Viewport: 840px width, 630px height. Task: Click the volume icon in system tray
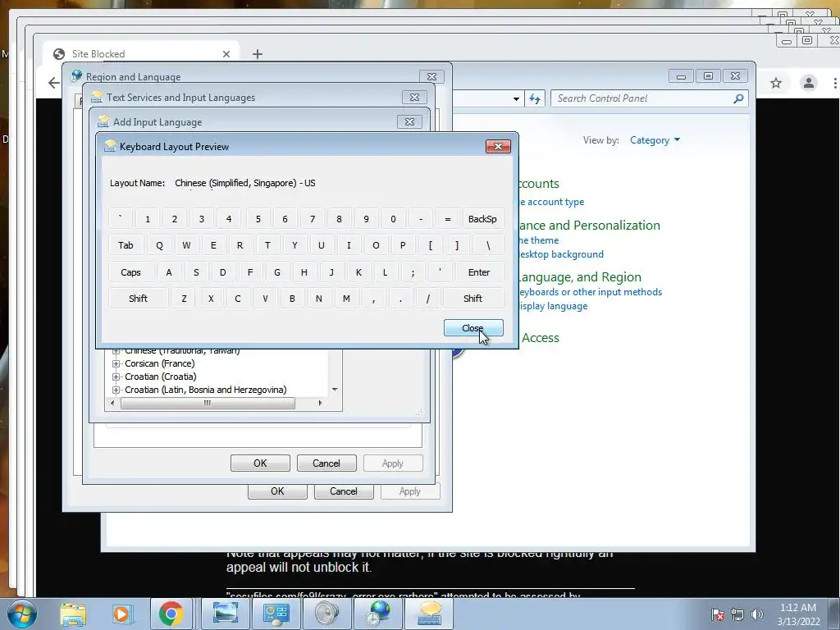click(x=757, y=614)
